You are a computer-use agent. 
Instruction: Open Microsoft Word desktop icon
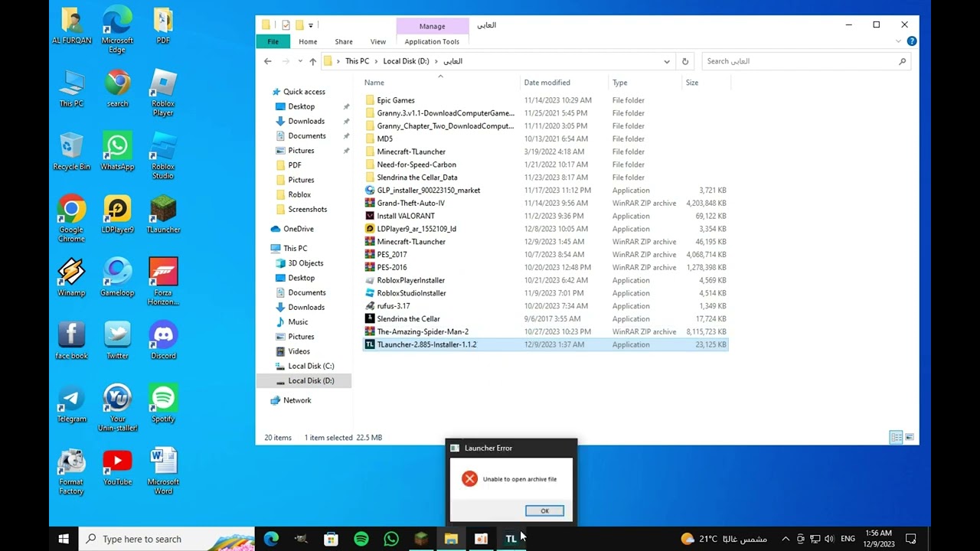[163, 471]
